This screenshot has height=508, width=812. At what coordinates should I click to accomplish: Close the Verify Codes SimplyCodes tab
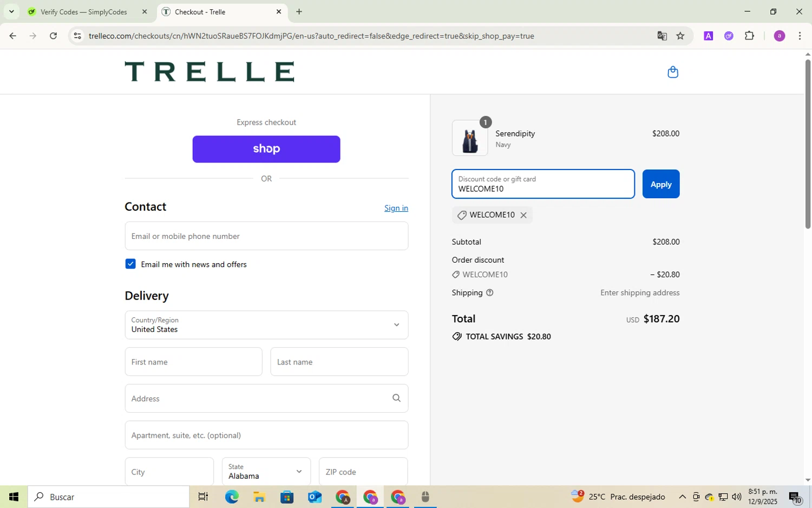point(145,11)
